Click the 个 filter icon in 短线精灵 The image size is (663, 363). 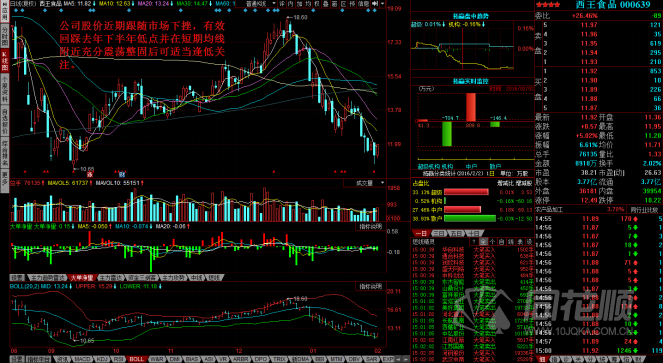[493, 242]
